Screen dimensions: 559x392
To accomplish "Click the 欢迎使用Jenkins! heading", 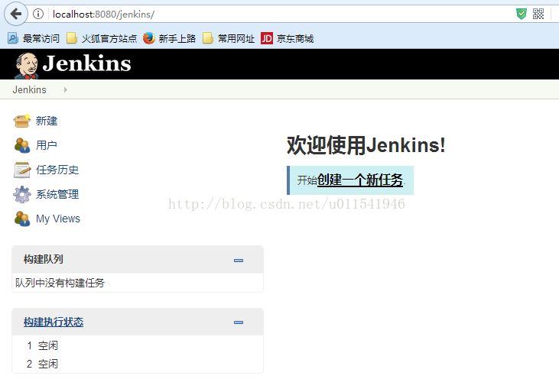I will pos(366,145).
